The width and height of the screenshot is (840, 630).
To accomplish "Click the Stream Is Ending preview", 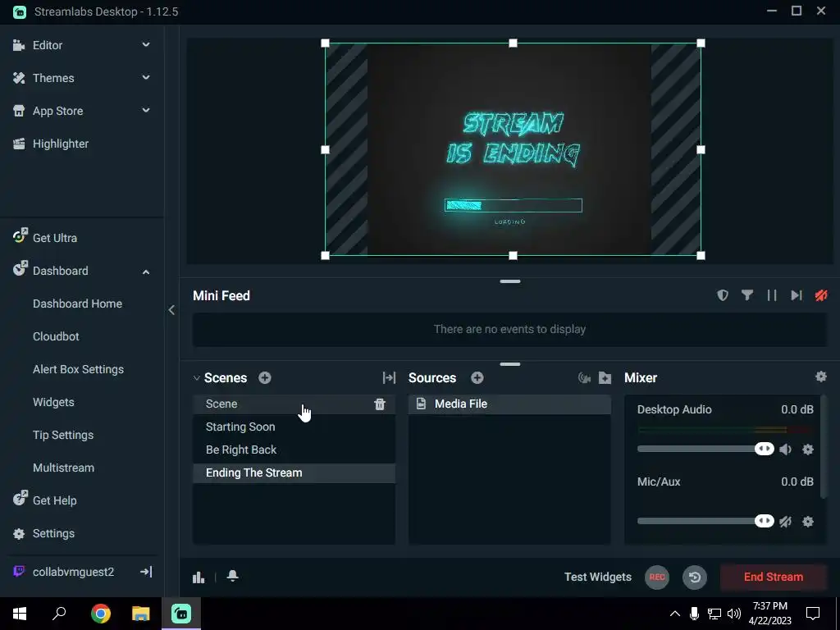I will (513, 149).
